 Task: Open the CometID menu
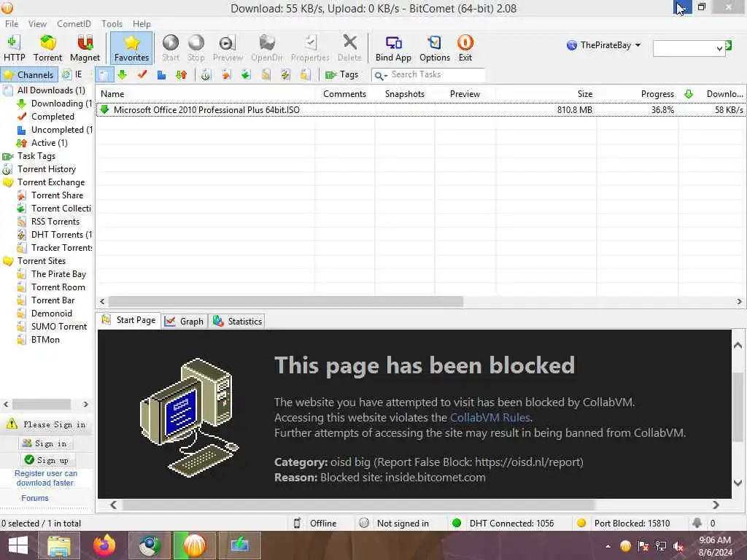[74, 24]
